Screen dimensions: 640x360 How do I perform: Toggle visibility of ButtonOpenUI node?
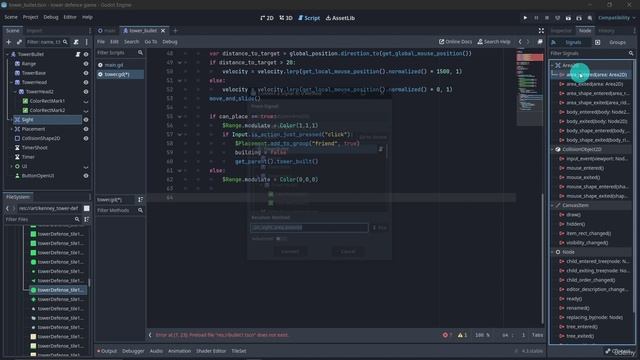[86, 176]
